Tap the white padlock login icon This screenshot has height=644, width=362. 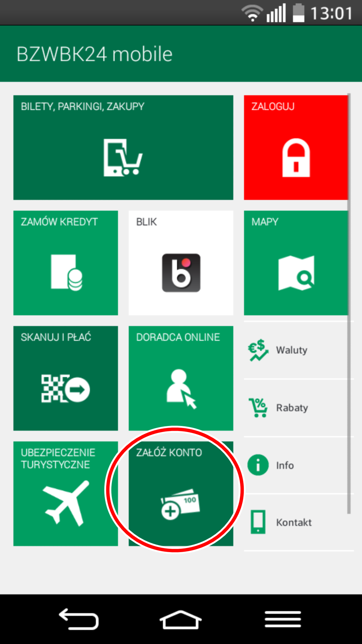coord(296,157)
